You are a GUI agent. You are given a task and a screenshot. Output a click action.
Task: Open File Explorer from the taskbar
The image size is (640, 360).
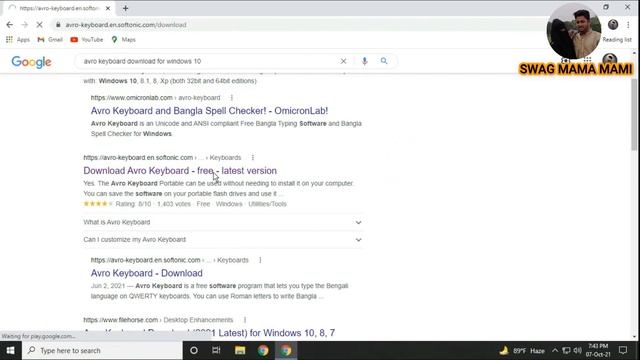click(240, 351)
